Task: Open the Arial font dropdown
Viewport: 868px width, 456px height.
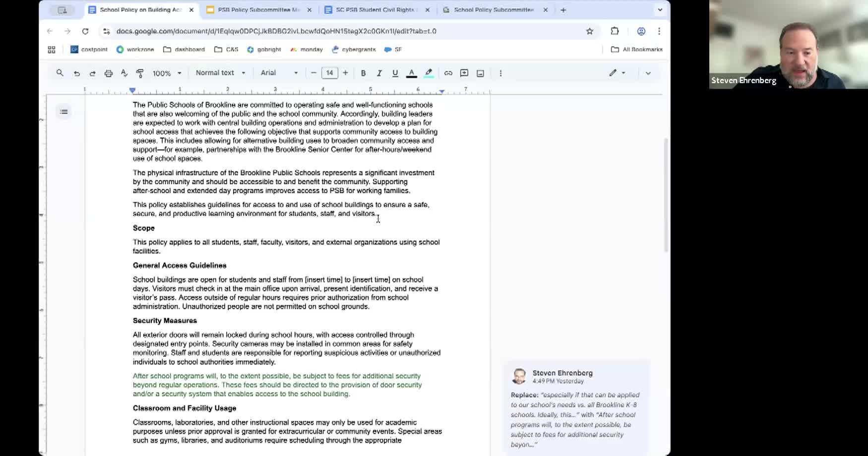Action: [x=279, y=73]
